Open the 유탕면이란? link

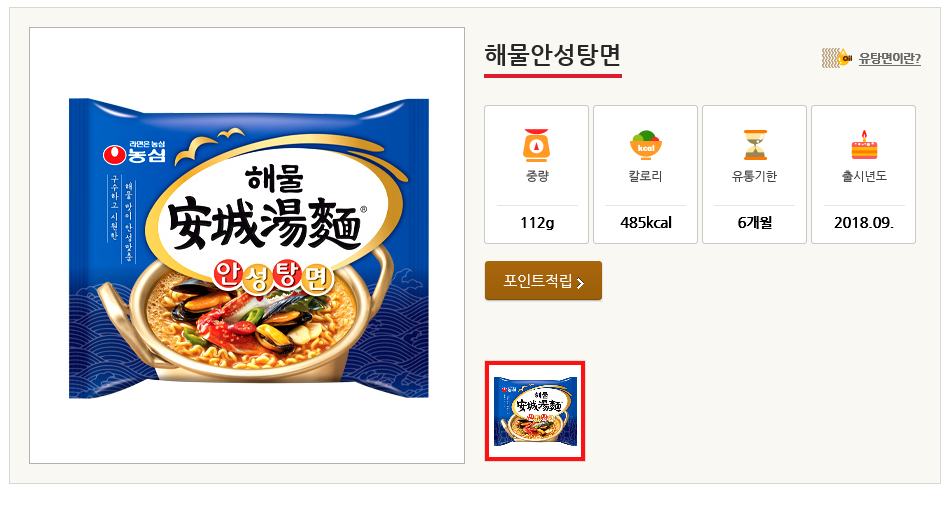click(889, 59)
